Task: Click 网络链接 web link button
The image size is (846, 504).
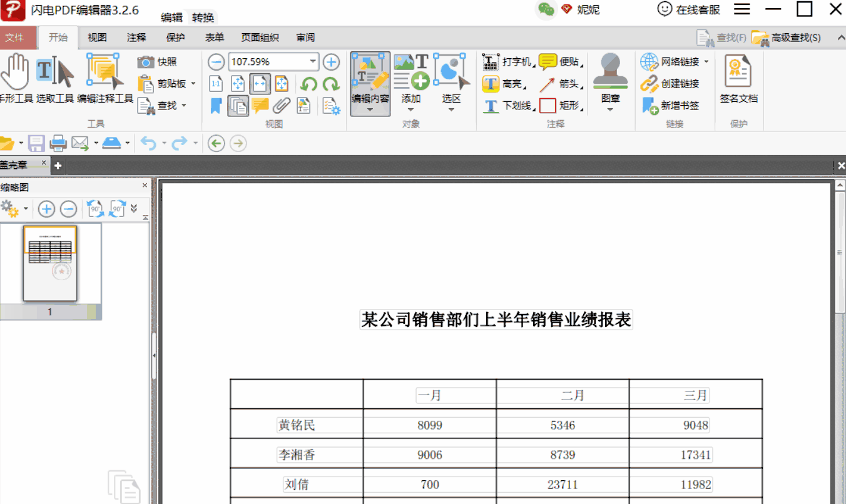Action: (x=675, y=62)
